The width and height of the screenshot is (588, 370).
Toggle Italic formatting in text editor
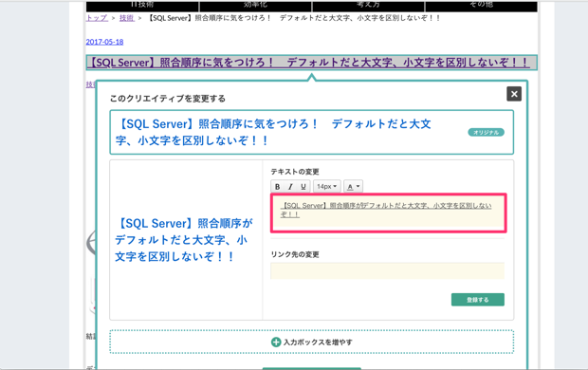pos(290,187)
